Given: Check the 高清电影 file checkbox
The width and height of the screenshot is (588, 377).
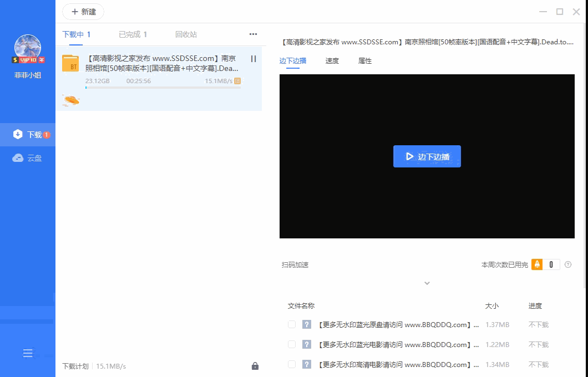Looking at the screenshot, I should (x=292, y=364).
